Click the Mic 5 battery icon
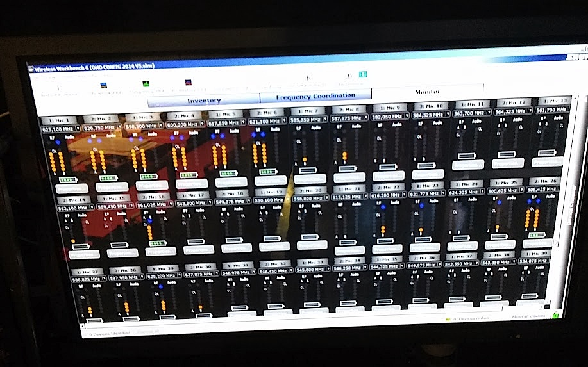 click(228, 174)
